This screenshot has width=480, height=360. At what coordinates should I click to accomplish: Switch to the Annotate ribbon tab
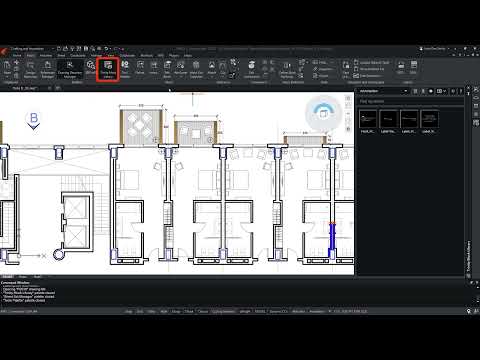tap(46, 56)
